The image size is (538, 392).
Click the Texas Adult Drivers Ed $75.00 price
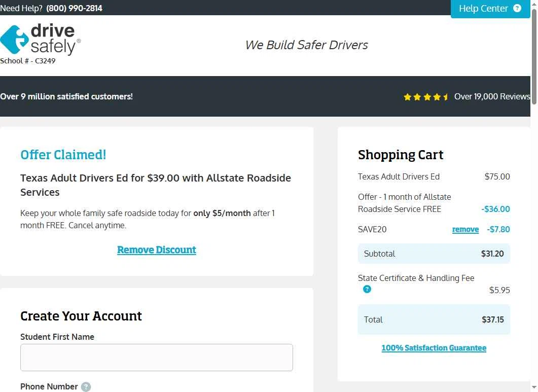(497, 176)
